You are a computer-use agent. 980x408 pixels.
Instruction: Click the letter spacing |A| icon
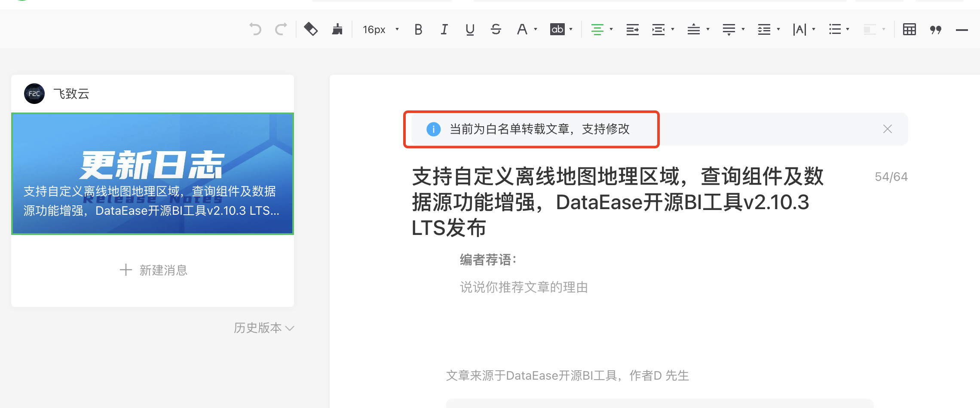pos(799,29)
